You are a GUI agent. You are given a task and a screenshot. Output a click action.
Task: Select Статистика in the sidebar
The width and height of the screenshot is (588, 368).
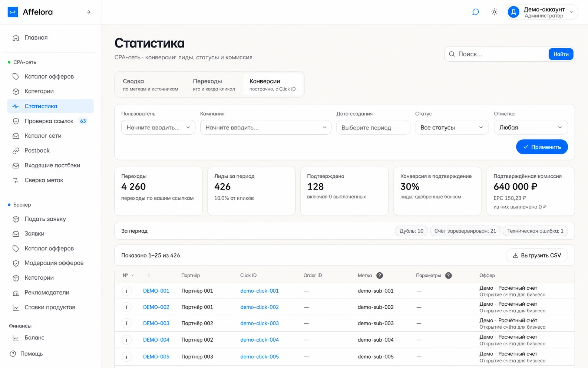click(x=50, y=106)
